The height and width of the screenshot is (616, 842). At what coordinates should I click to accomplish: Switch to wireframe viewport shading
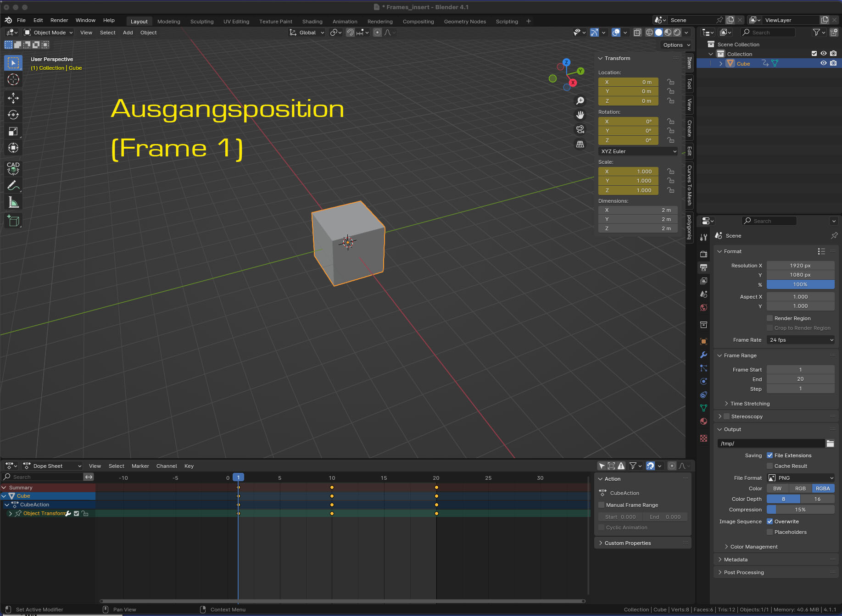(649, 33)
